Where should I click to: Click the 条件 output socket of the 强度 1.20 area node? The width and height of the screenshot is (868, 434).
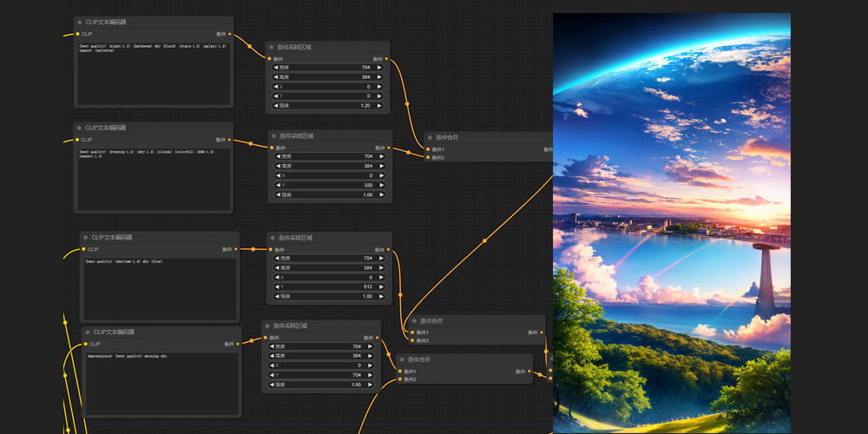point(386,59)
